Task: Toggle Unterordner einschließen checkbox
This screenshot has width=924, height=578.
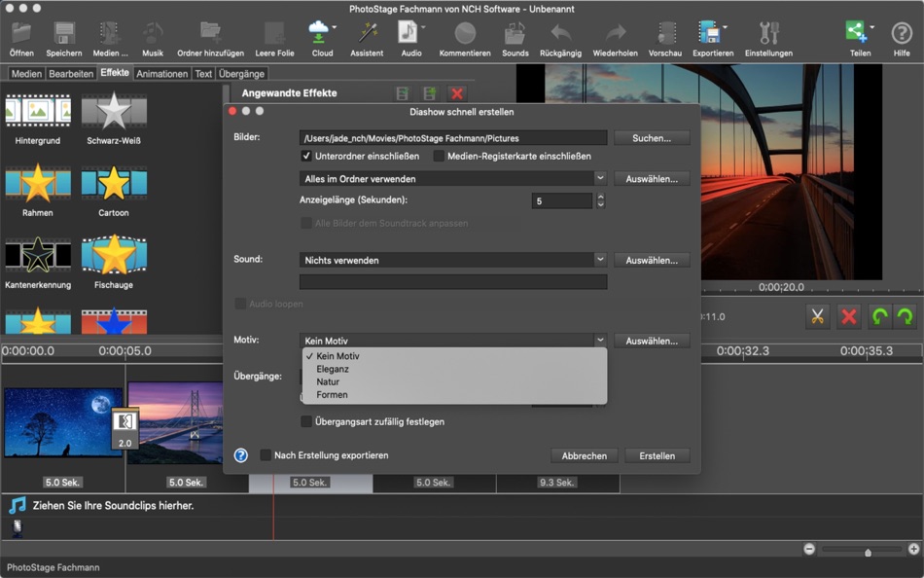Action: tap(305, 157)
